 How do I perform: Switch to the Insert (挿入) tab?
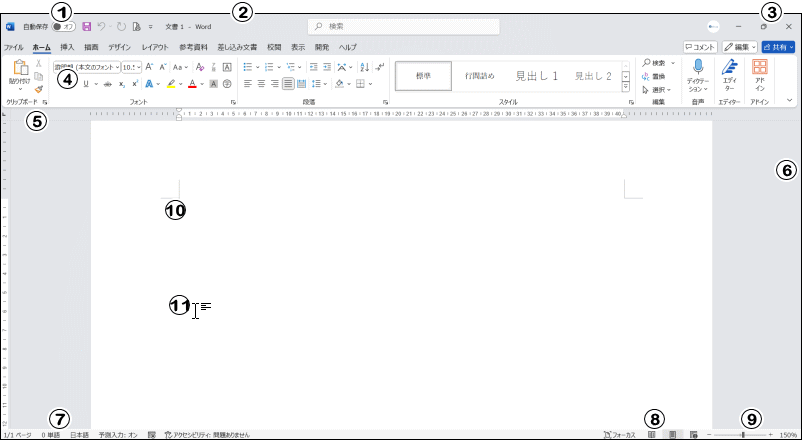coord(67,47)
